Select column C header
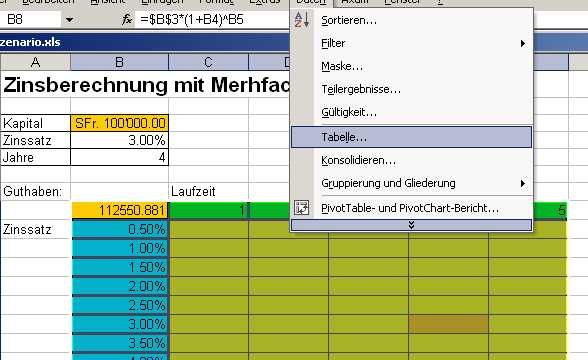The image size is (588, 360). [x=208, y=62]
